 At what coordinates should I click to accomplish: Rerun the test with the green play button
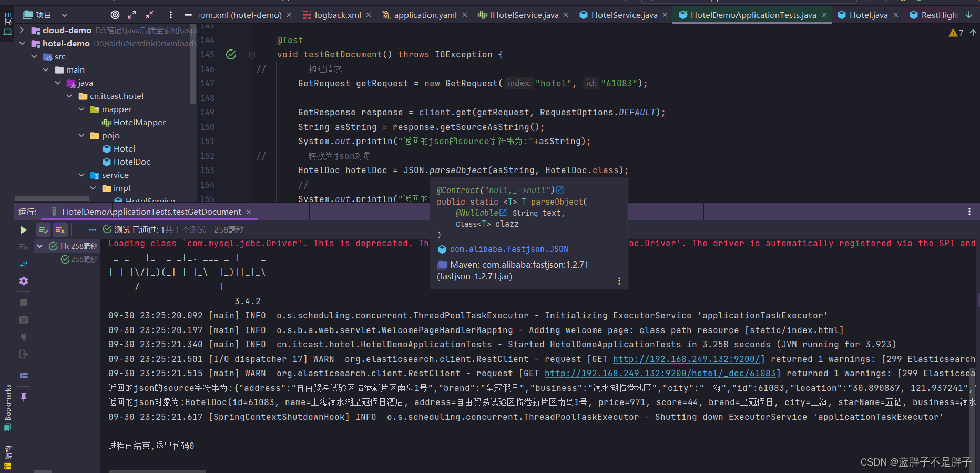pyautogui.click(x=23, y=230)
